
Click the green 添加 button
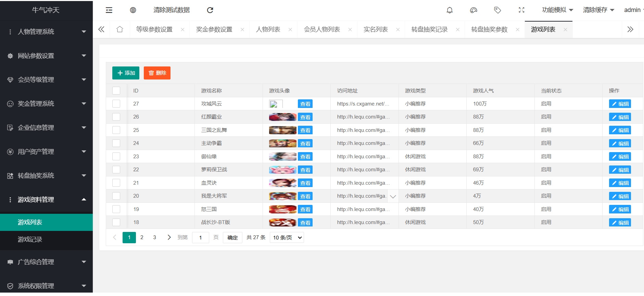click(x=126, y=73)
